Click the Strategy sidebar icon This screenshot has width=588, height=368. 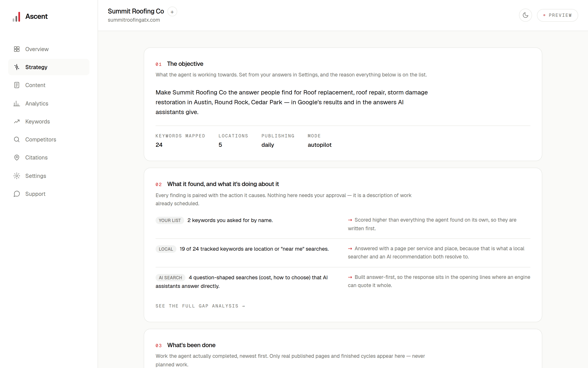(x=17, y=67)
